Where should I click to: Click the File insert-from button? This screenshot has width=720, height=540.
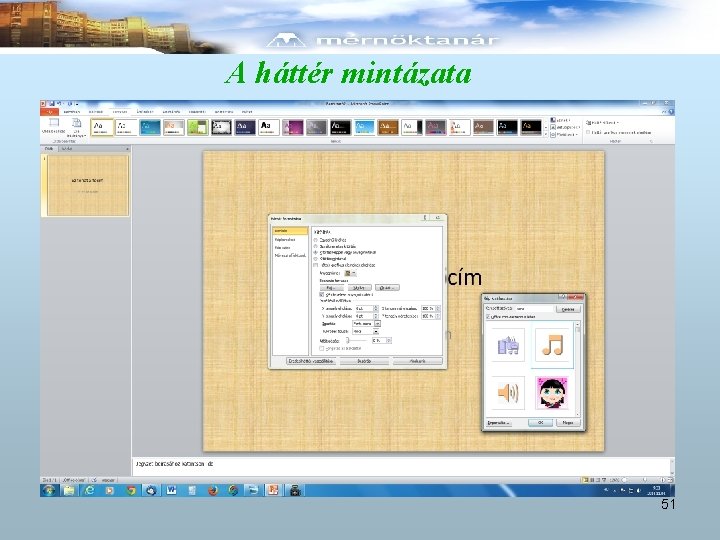coord(332,287)
